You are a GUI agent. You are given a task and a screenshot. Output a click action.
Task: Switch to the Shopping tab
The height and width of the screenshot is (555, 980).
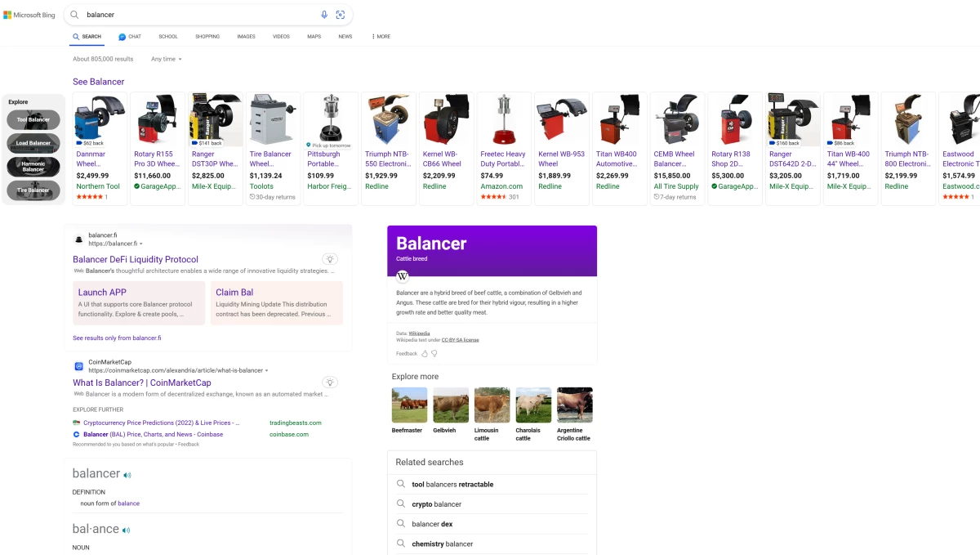(x=207, y=37)
